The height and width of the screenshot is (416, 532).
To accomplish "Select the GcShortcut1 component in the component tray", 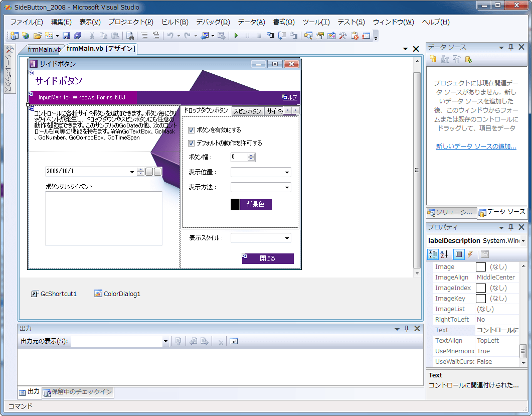I will [54, 294].
